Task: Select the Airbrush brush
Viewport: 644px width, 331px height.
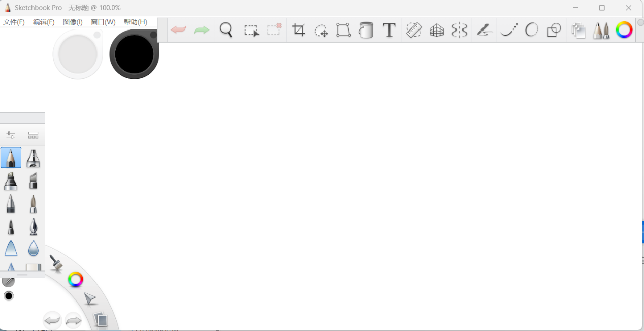Action: [34, 158]
